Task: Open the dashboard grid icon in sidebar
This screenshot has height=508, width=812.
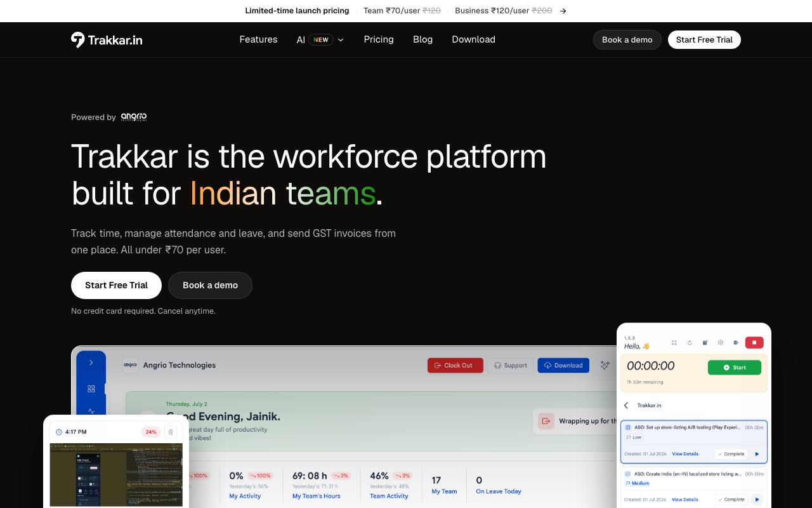Action: point(91,389)
